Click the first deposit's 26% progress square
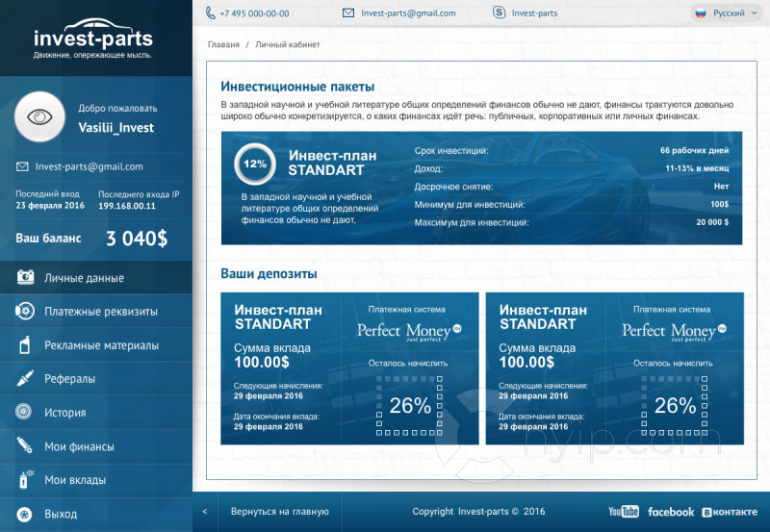 [410, 405]
